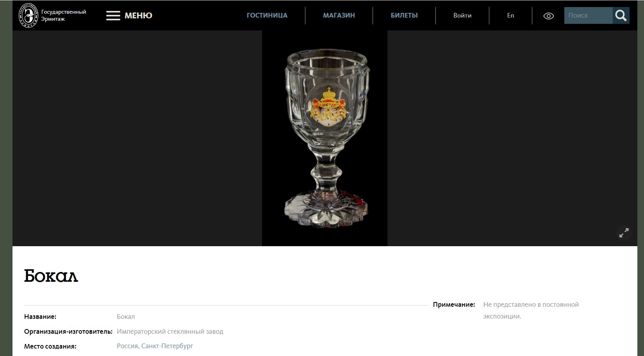Open the МАГАЗИН section
The height and width of the screenshot is (356, 644).
click(x=339, y=15)
